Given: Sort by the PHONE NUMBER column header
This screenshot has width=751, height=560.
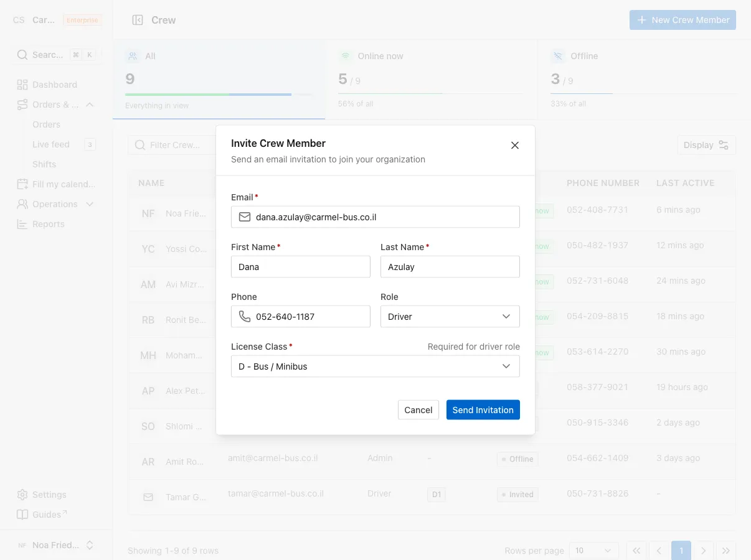Looking at the screenshot, I should point(603,183).
